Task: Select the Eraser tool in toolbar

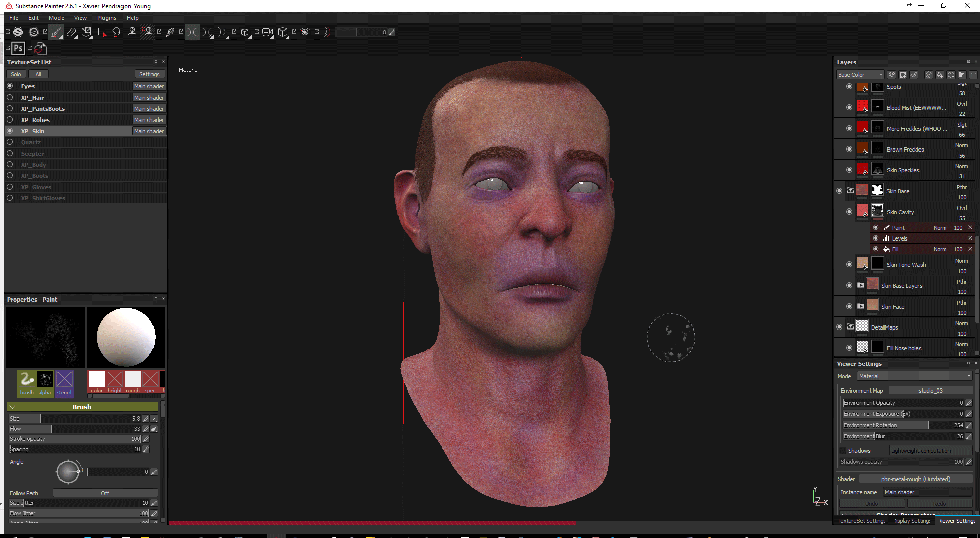Action: click(72, 32)
